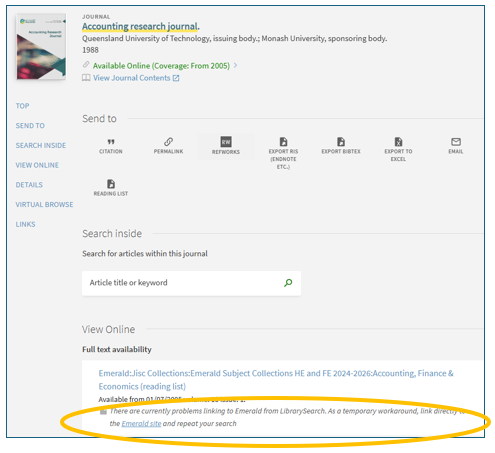The width and height of the screenshot is (495, 453).
Task: Jump to VIRTUAL BROWSE in sidebar
Action: [44, 204]
